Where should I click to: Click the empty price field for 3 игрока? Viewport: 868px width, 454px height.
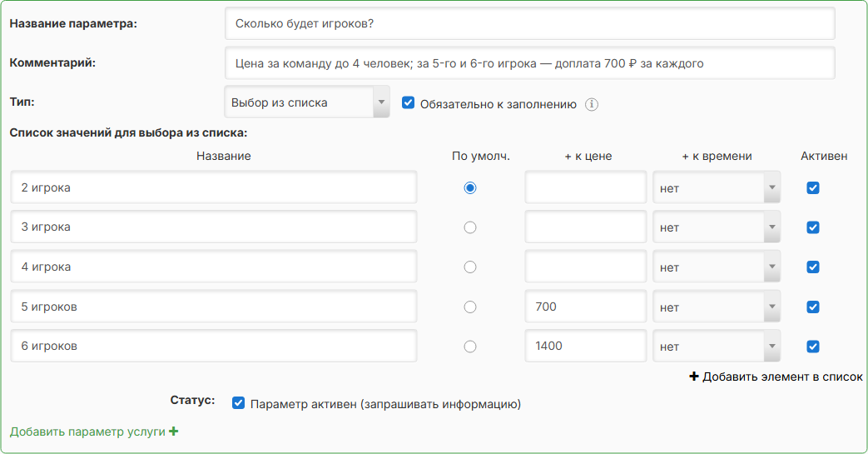click(x=586, y=227)
